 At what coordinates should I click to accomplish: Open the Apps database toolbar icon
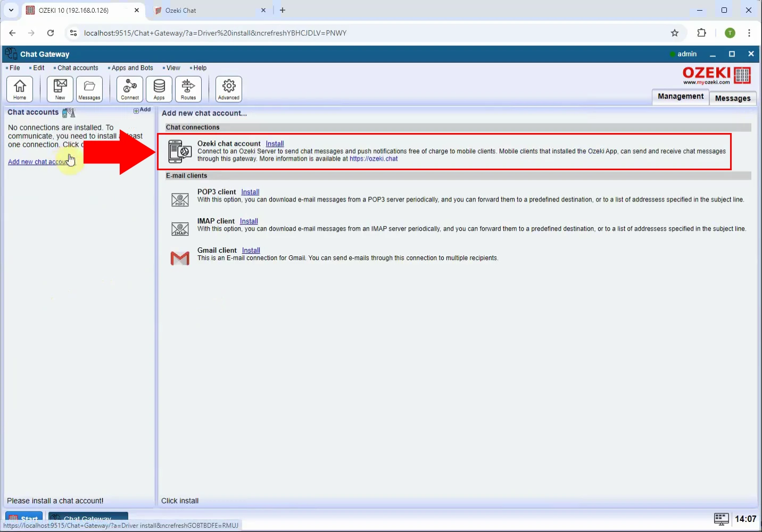tap(159, 89)
